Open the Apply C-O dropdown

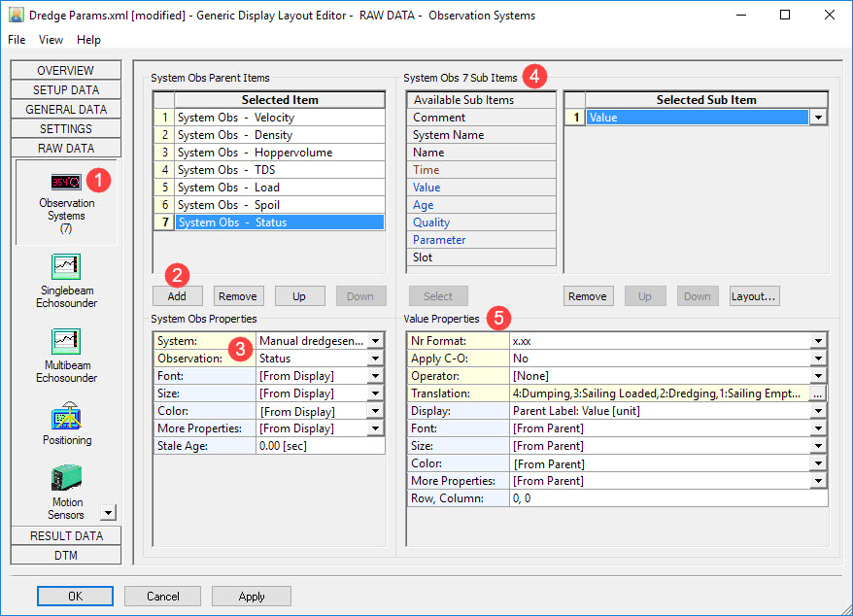[818, 359]
